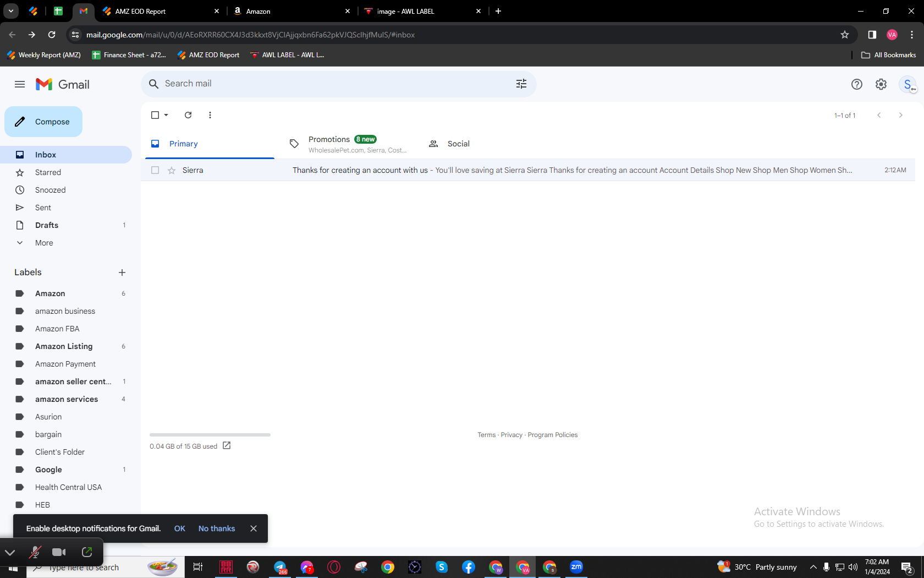Open the Amazon FBA label
Viewport: 924px width, 578px height.
(66, 329)
